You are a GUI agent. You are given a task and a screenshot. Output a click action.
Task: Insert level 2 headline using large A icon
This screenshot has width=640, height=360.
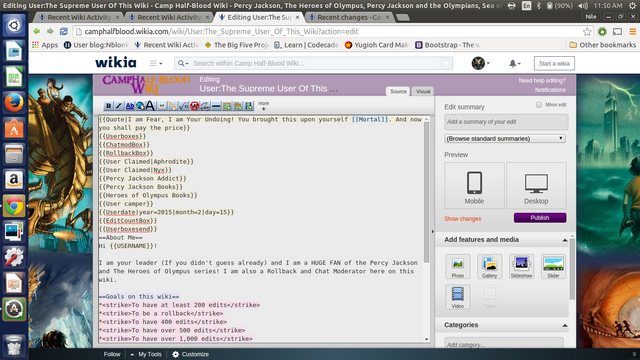[150, 106]
